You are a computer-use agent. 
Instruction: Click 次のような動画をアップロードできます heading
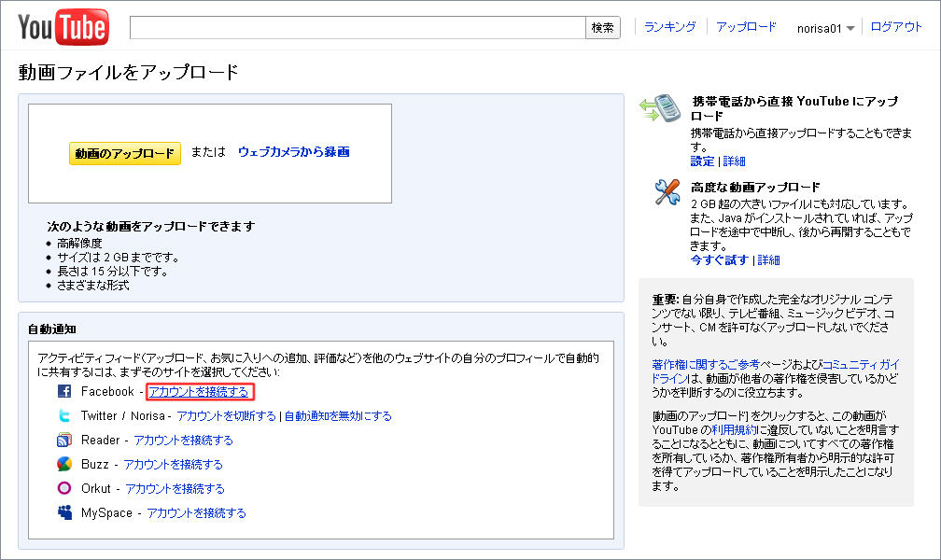tap(151, 226)
